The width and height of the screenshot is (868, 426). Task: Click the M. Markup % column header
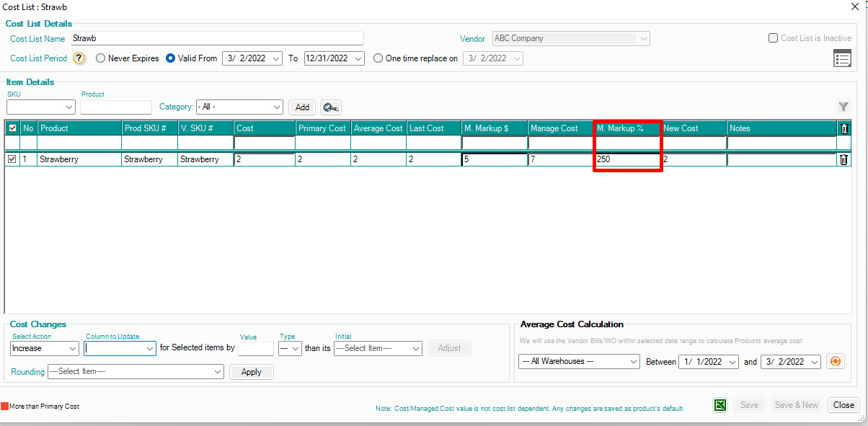[626, 128]
